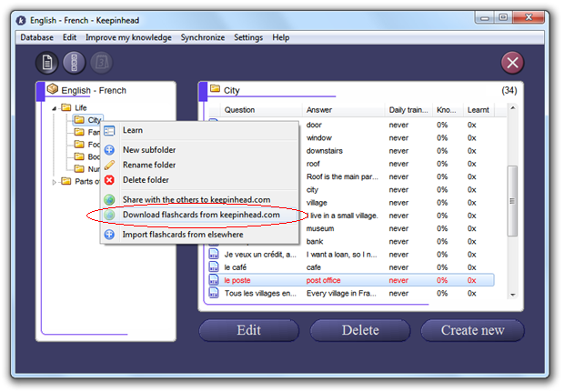The width and height of the screenshot is (564, 392).
Task: Click the 'bank' answer cell
Action: pos(315,241)
